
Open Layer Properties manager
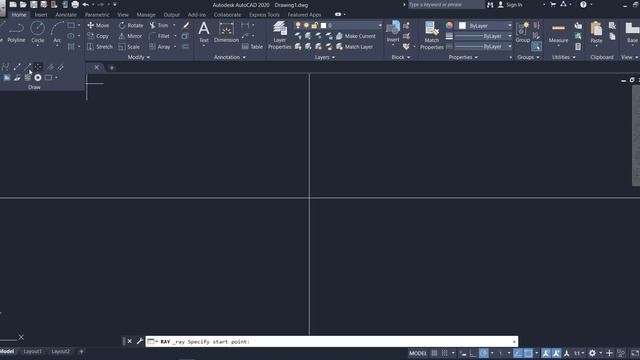click(280, 35)
